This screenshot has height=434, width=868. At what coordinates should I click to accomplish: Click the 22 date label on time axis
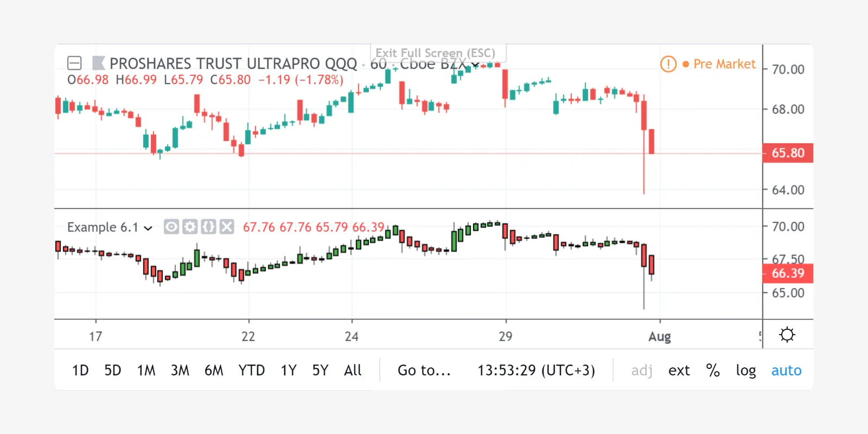tap(248, 337)
